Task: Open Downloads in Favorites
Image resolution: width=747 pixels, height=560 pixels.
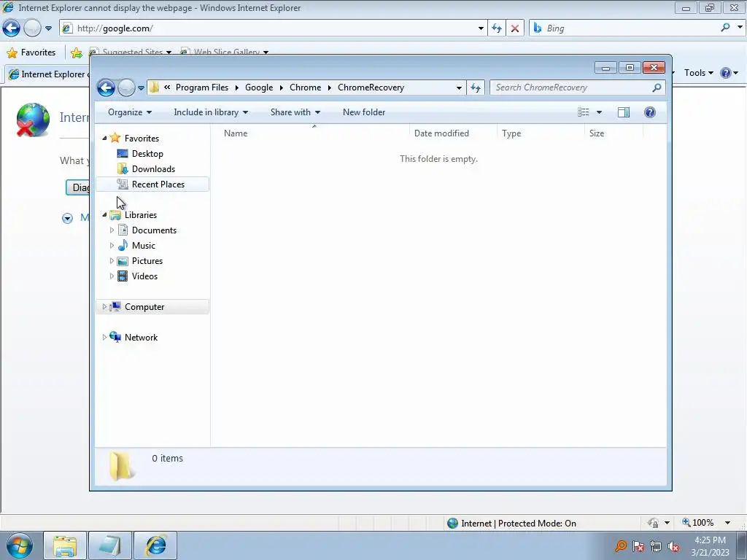Action: [153, 169]
